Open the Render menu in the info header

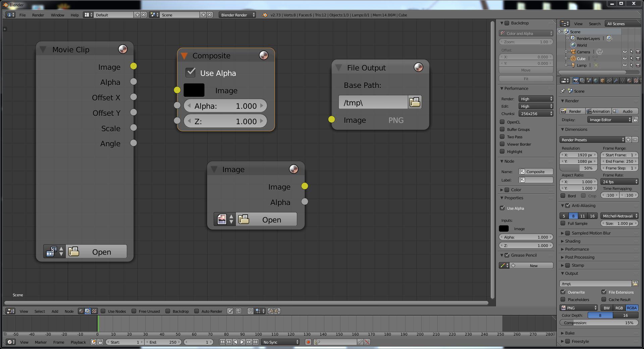point(38,15)
